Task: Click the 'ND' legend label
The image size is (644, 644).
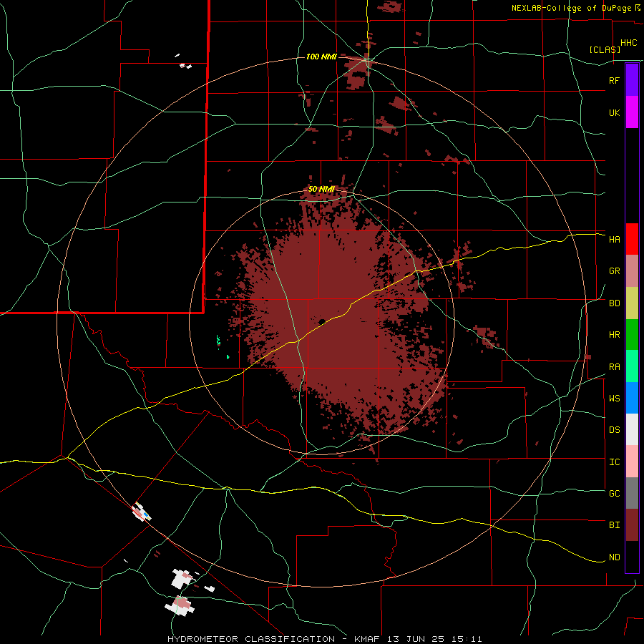Action: coord(614,557)
